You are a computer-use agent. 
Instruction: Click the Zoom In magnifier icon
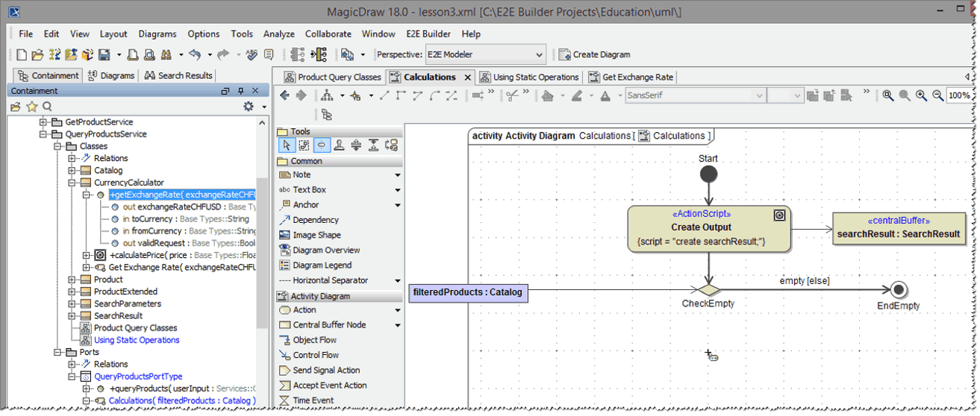pos(921,95)
